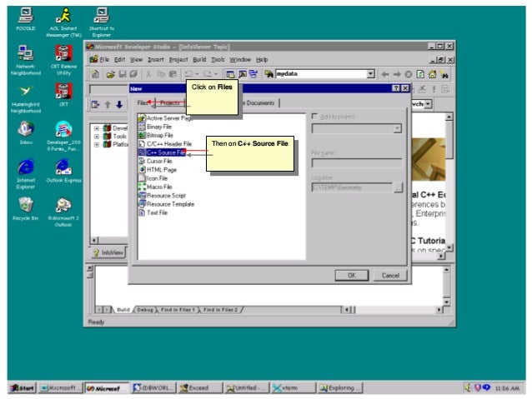Switch to the xterm taskbar button

coord(294,388)
